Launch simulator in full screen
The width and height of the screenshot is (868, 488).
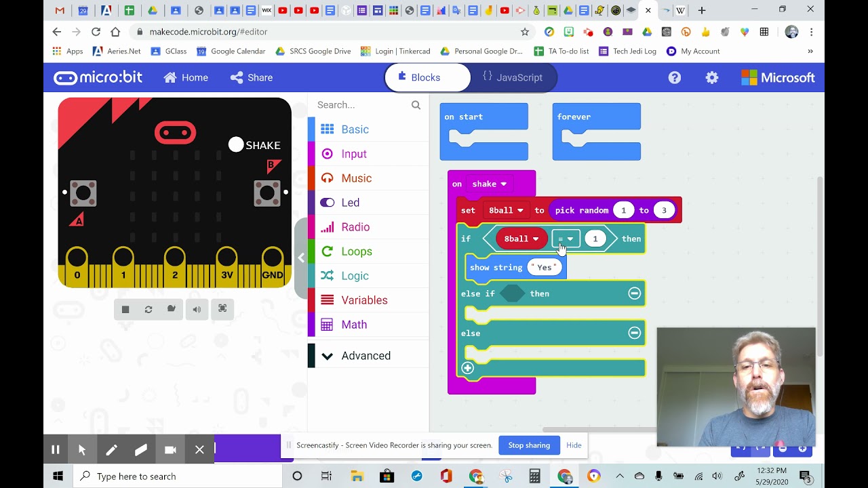coord(222,309)
